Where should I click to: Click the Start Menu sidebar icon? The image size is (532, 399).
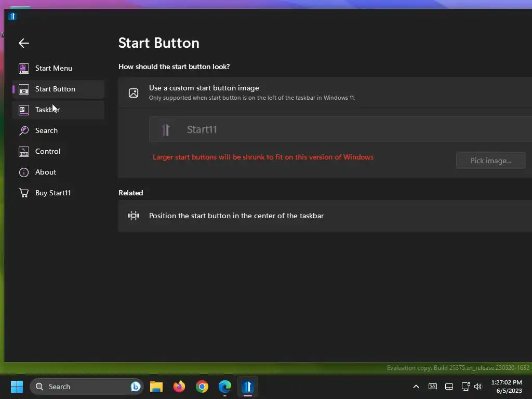point(24,68)
